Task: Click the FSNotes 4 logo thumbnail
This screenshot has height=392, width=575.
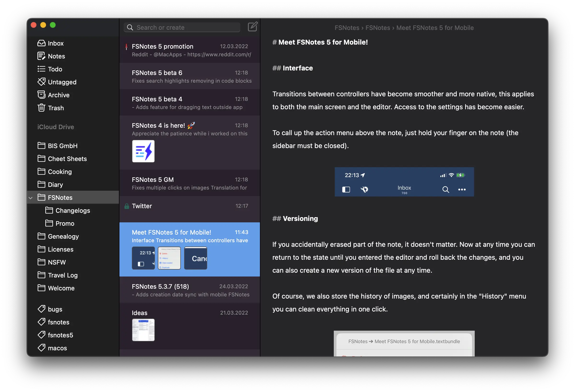Action: pos(143,151)
